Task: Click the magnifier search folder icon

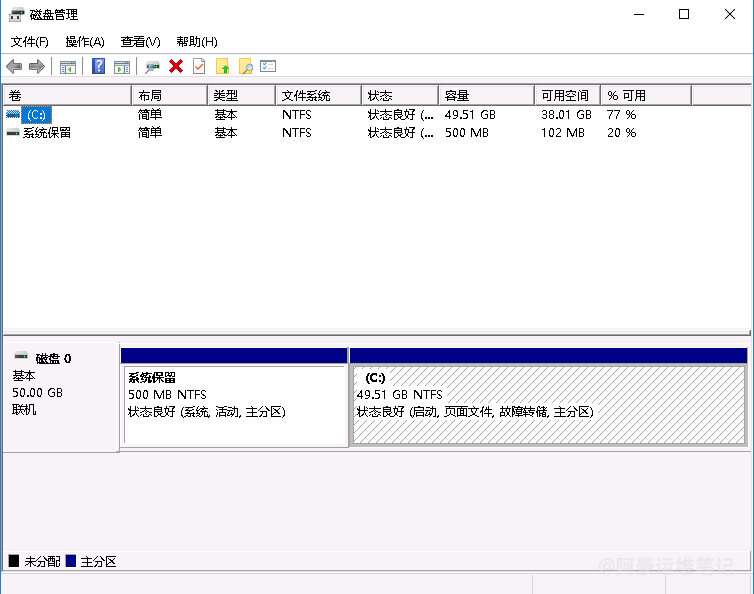Action: 245,67
